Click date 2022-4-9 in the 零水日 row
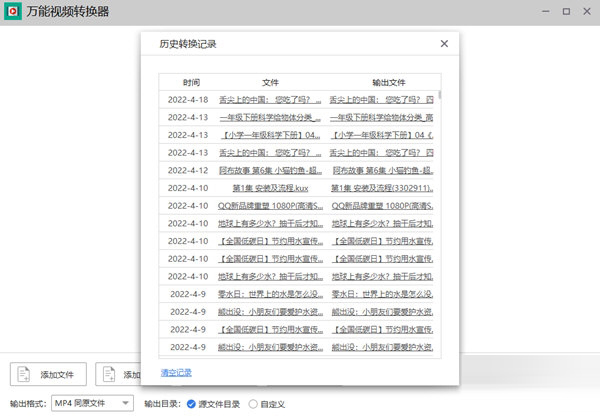Viewport: 600px width, 419px height. tap(188, 294)
